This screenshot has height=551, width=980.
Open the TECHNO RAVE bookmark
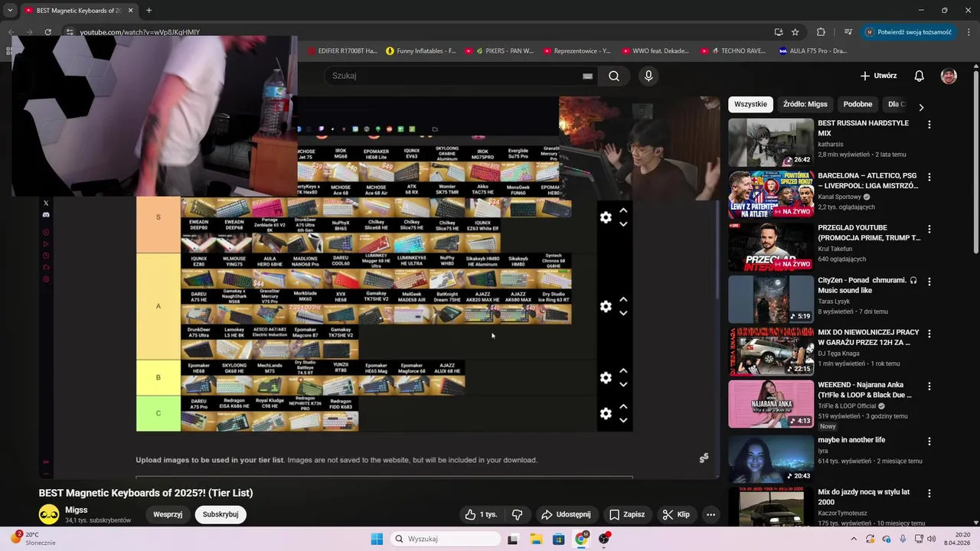click(733, 51)
